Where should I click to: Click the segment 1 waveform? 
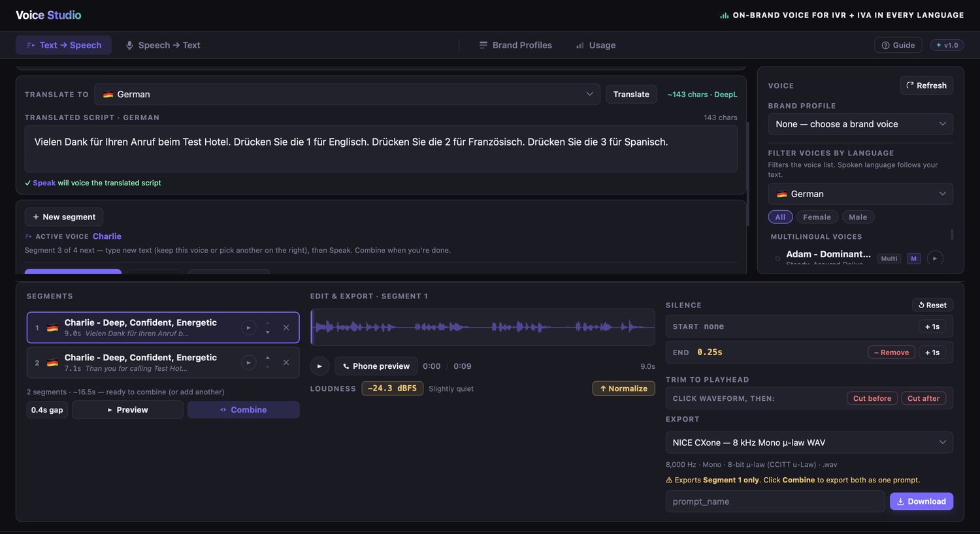coord(483,327)
